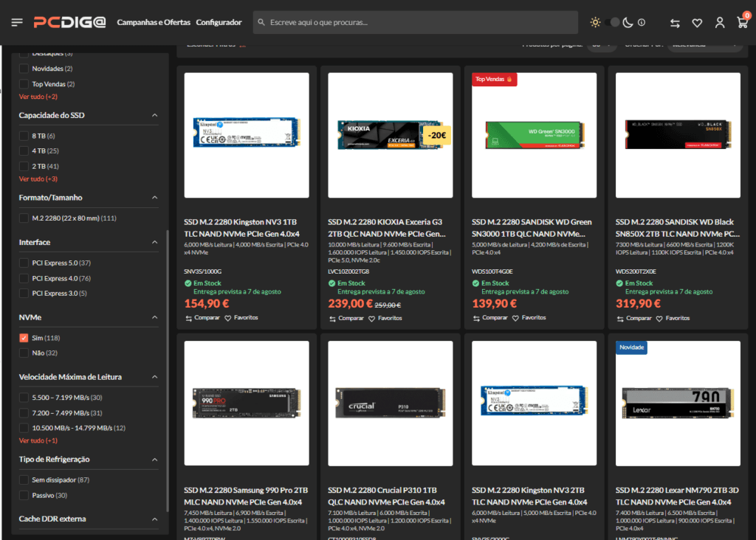Collapse the NVMe filter section
This screenshot has width=756, height=540.
(x=154, y=317)
